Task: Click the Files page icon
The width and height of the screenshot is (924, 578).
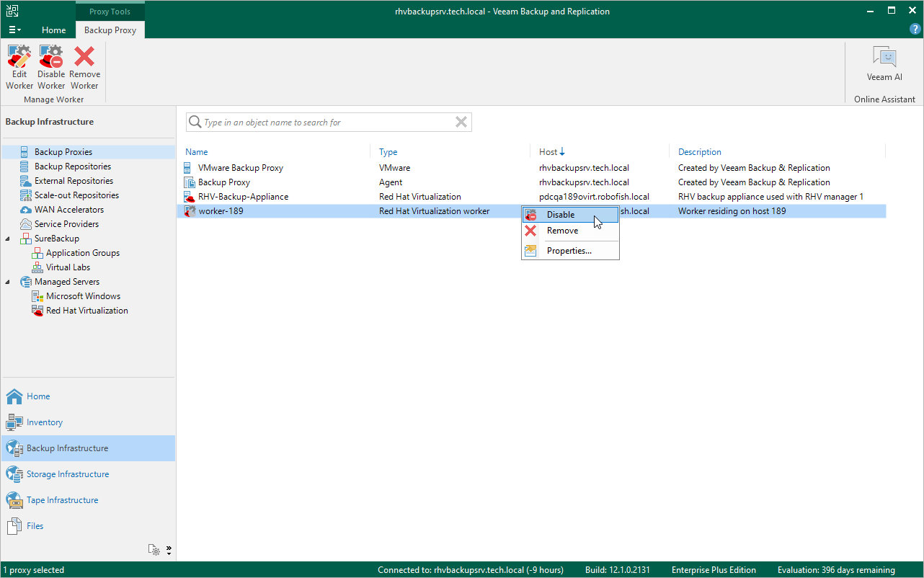Action: pyautogui.click(x=14, y=526)
